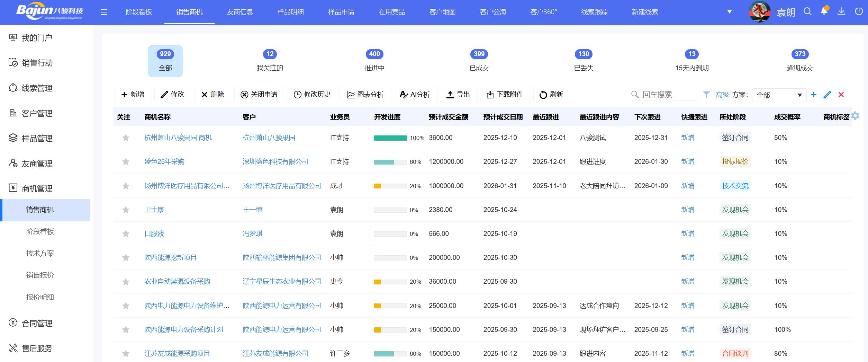Viewport: 868px width, 362px height.
Task: Toggle favorite star for 卫士康 row
Action: point(126,210)
